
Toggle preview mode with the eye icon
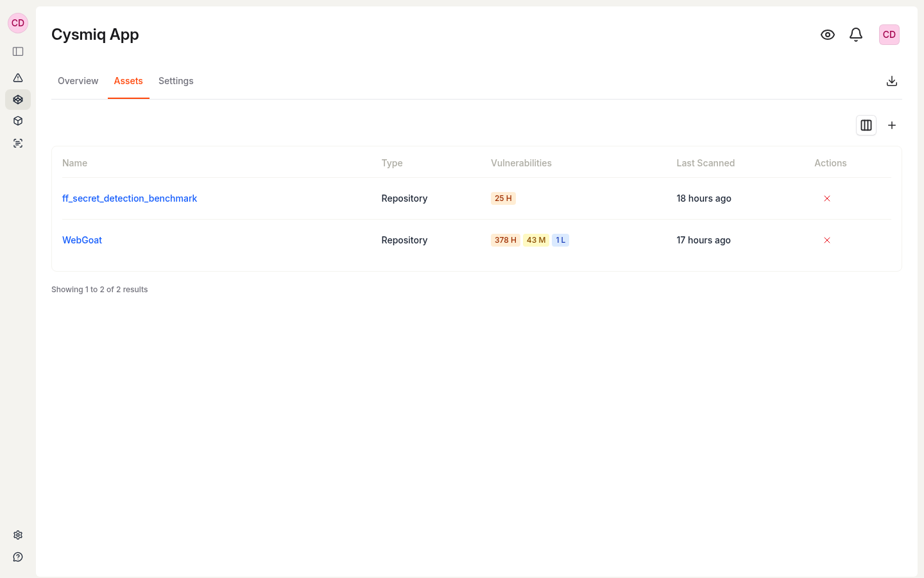tap(827, 35)
